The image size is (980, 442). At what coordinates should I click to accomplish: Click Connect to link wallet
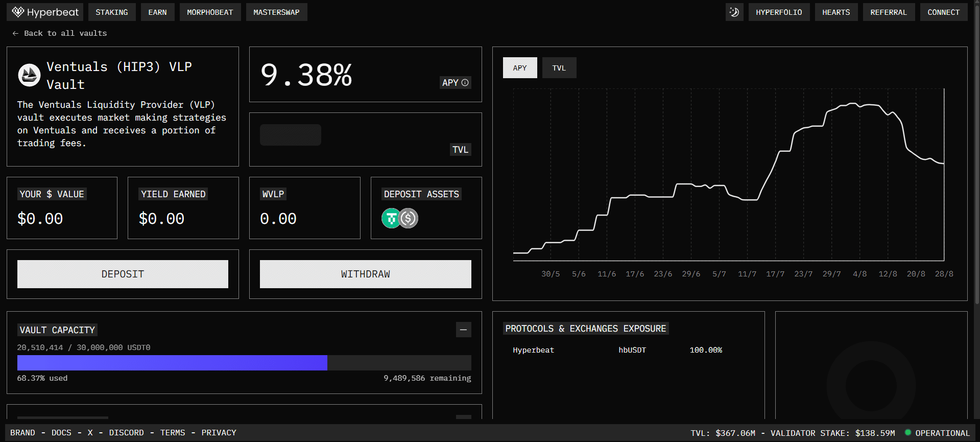point(943,12)
